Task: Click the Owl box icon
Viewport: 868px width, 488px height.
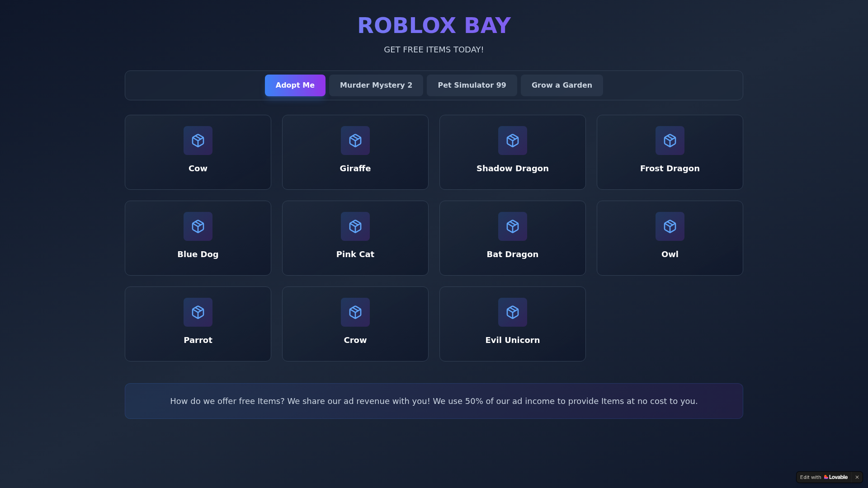Action: click(x=670, y=226)
